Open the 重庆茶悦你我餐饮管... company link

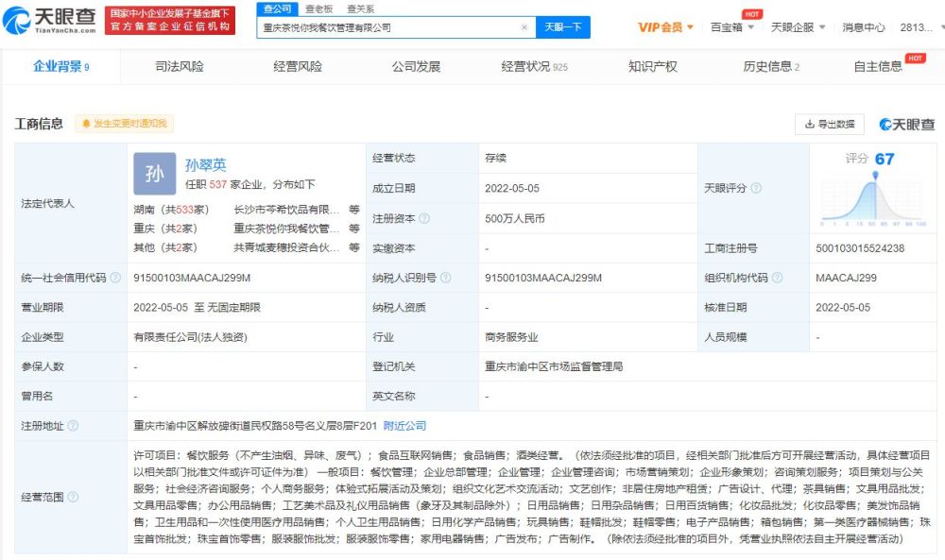coord(287,229)
